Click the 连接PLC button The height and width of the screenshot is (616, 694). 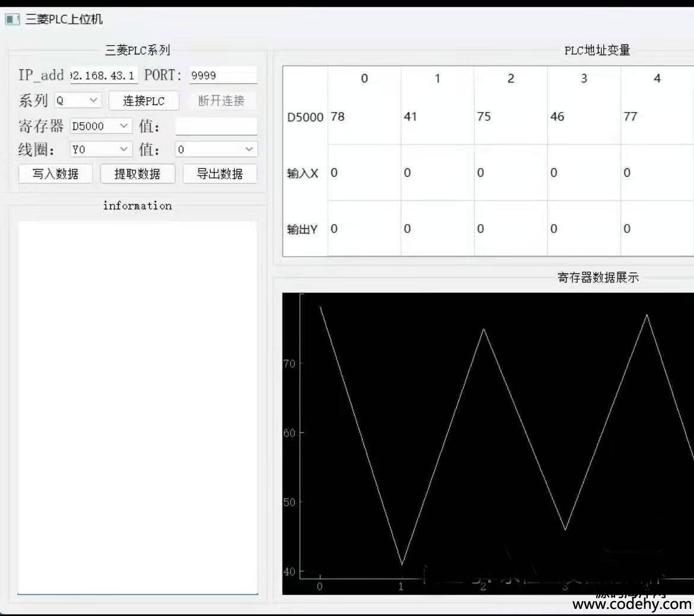(x=144, y=101)
